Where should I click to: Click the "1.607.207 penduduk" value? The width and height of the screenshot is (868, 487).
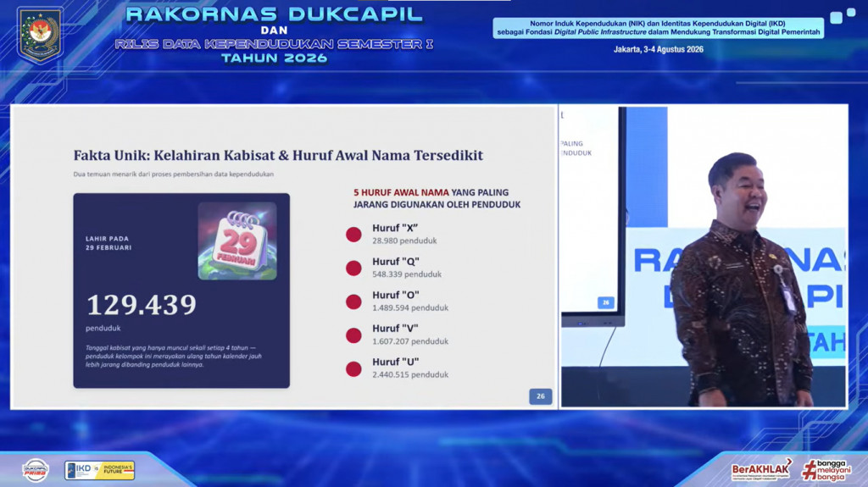pyautogui.click(x=410, y=341)
